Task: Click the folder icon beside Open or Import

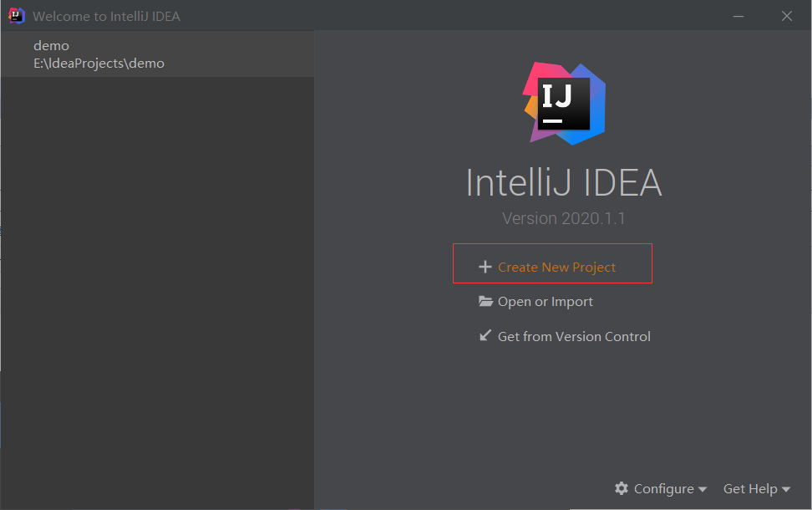Action: point(485,302)
